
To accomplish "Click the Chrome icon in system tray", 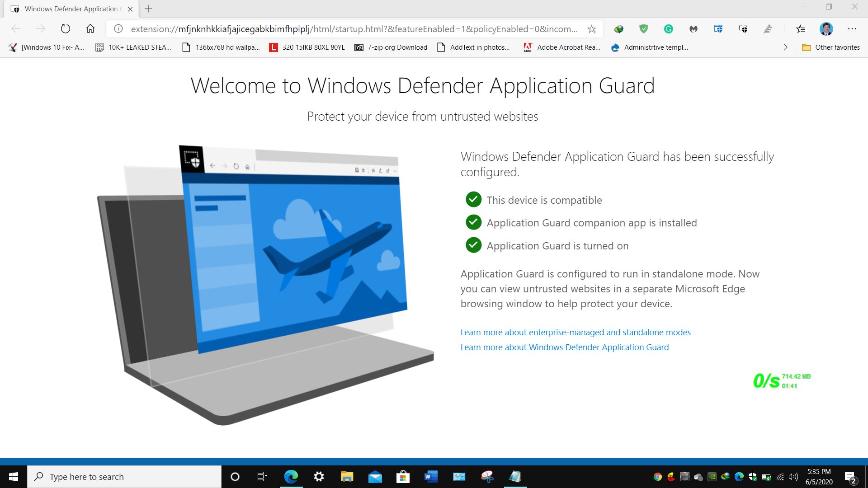I will pyautogui.click(x=658, y=477).
